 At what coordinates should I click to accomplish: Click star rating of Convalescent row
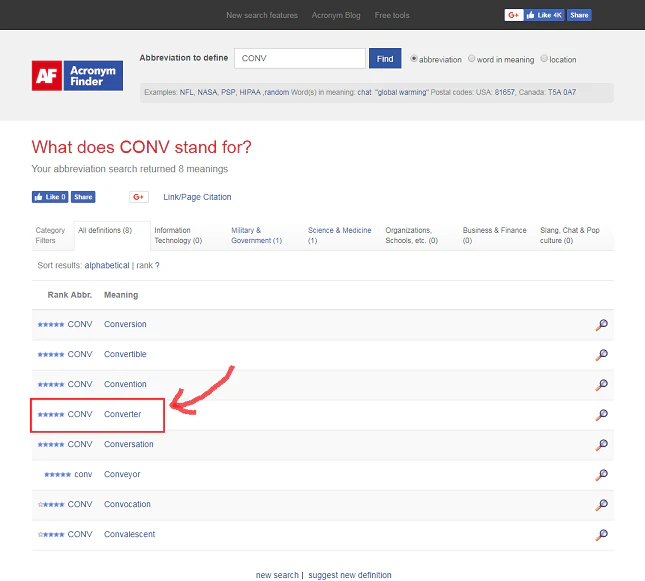(51, 535)
